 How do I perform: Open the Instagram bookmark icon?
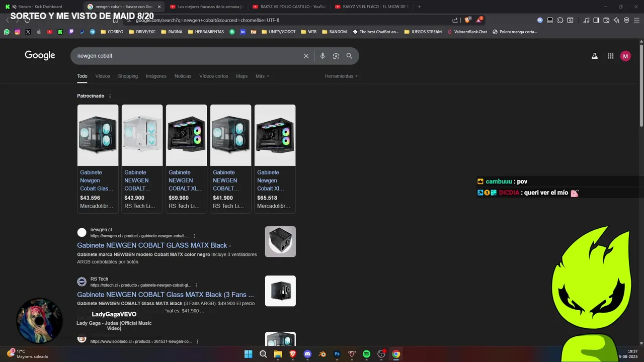tap(17, 32)
